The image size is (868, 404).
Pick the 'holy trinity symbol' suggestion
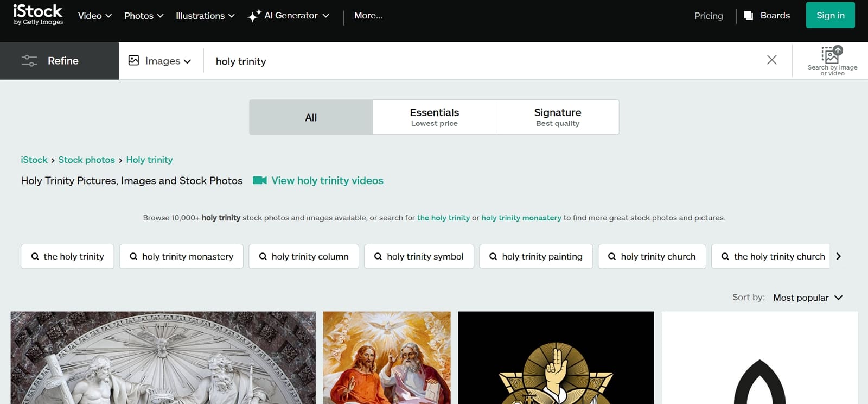coord(419,256)
